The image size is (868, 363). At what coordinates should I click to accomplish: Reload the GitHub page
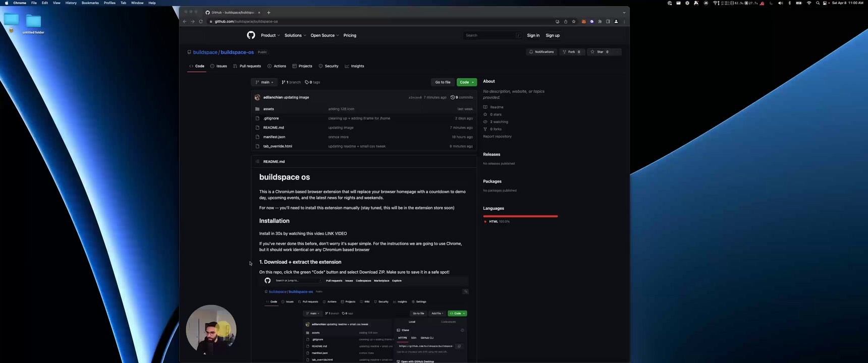[201, 22]
